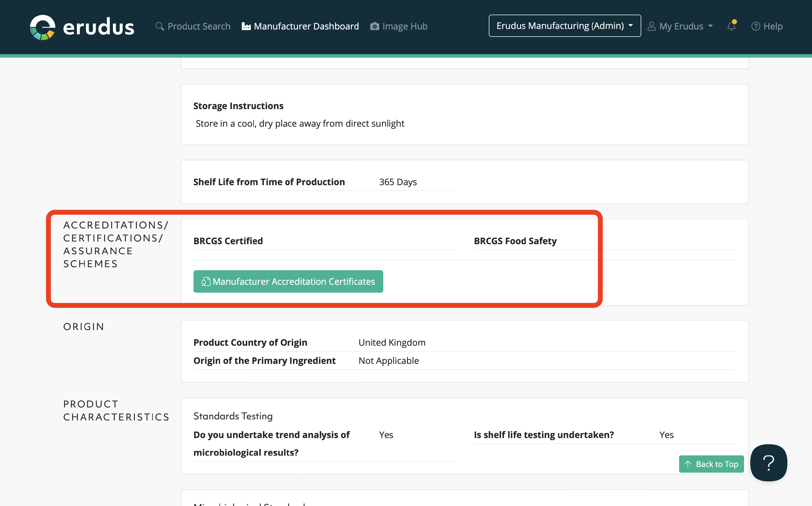Open the round help chat widget
Image resolution: width=812 pixels, height=506 pixels.
point(768,463)
